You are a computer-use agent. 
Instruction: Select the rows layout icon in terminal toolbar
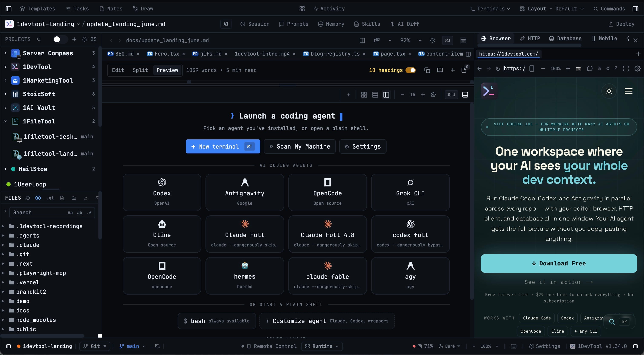[375, 95]
